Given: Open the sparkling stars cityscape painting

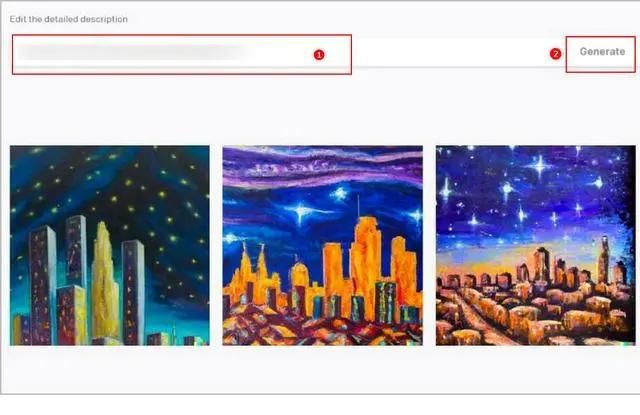Looking at the screenshot, I should [x=536, y=245].
